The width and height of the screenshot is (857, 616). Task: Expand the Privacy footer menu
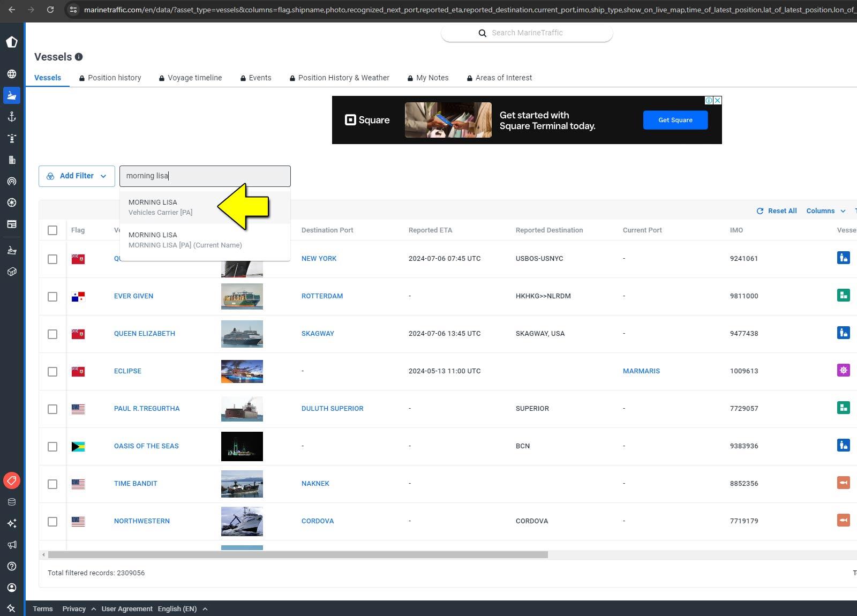79,609
